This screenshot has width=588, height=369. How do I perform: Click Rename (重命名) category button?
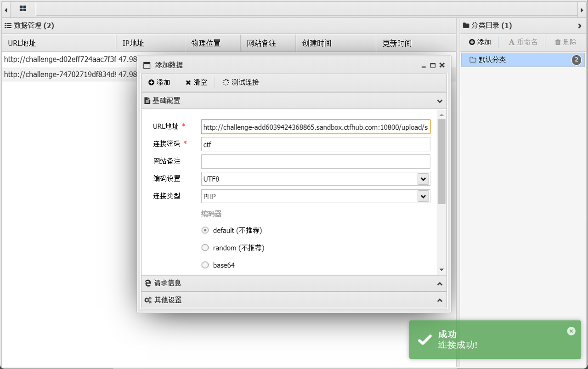pos(523,42)
